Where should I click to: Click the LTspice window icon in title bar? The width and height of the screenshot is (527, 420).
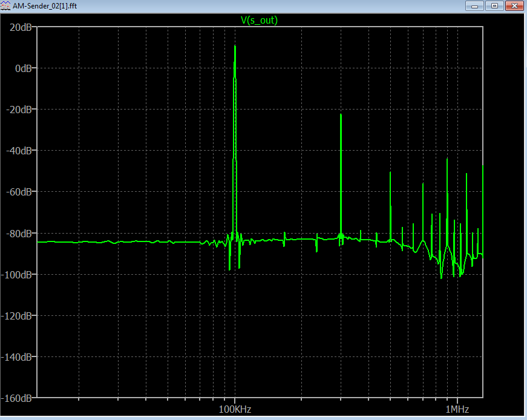[x=6, y=5]
